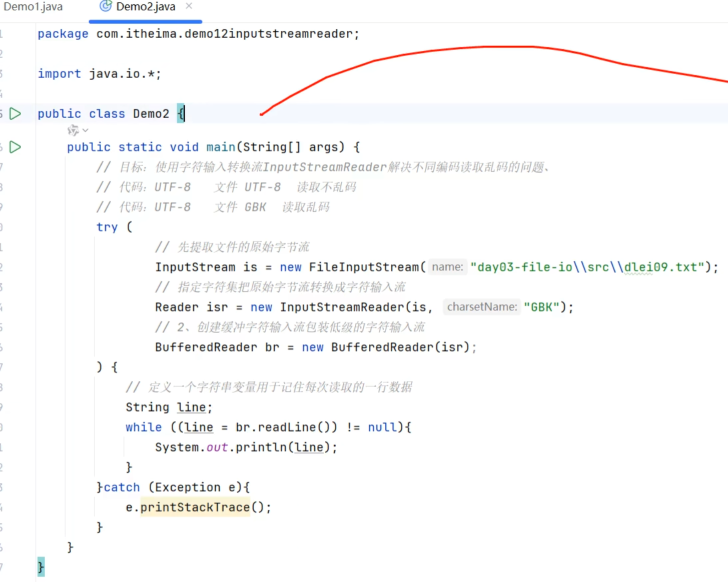Place cursor in 'com.itheima.demo12inputstreamreader'
Viewport: 728px width, 582px height.
pyautogui.click(x=225, y=34)
